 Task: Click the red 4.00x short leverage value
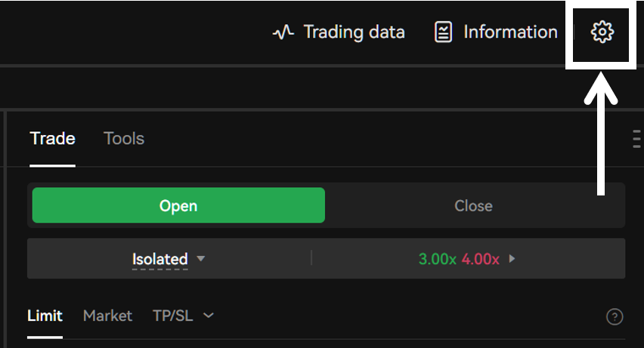coord(481,259)
